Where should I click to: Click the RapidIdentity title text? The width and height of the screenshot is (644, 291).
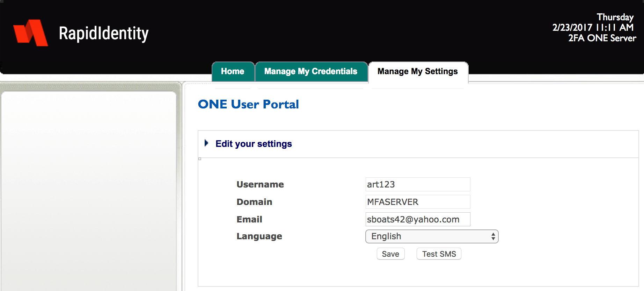(x=104, y=34)
